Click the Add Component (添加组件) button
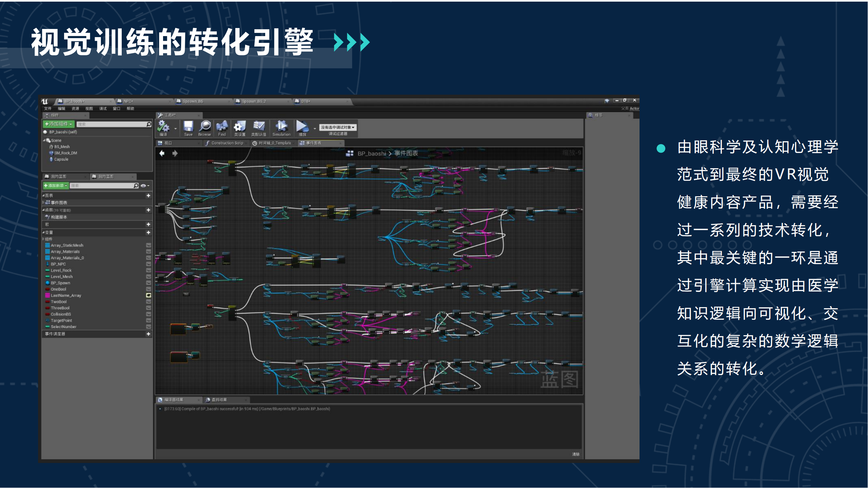Image resolution: width=868 pixels, height=488 pixels. tap(58, 124)
